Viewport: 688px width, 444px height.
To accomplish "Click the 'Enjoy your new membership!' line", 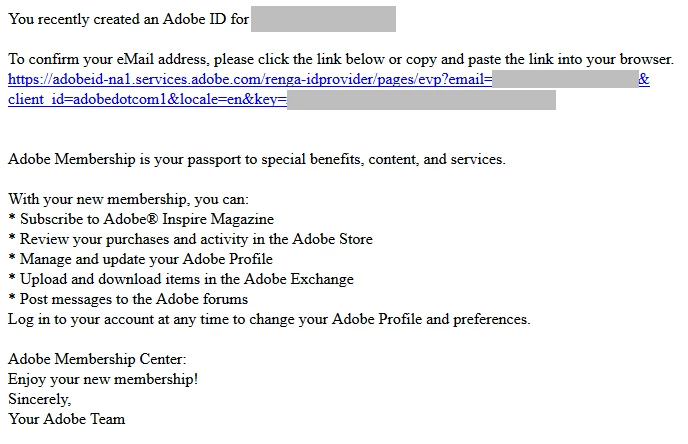I will pos(103,379).
